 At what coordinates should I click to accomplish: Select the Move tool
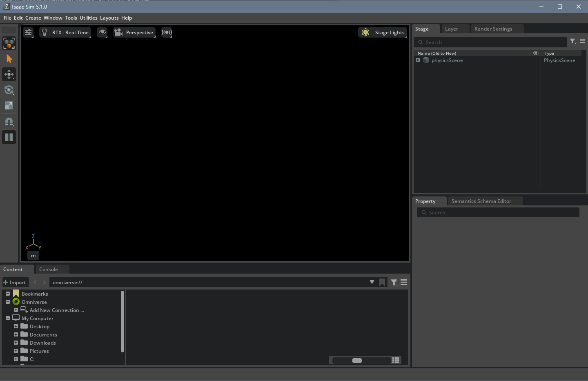point(9,74)
